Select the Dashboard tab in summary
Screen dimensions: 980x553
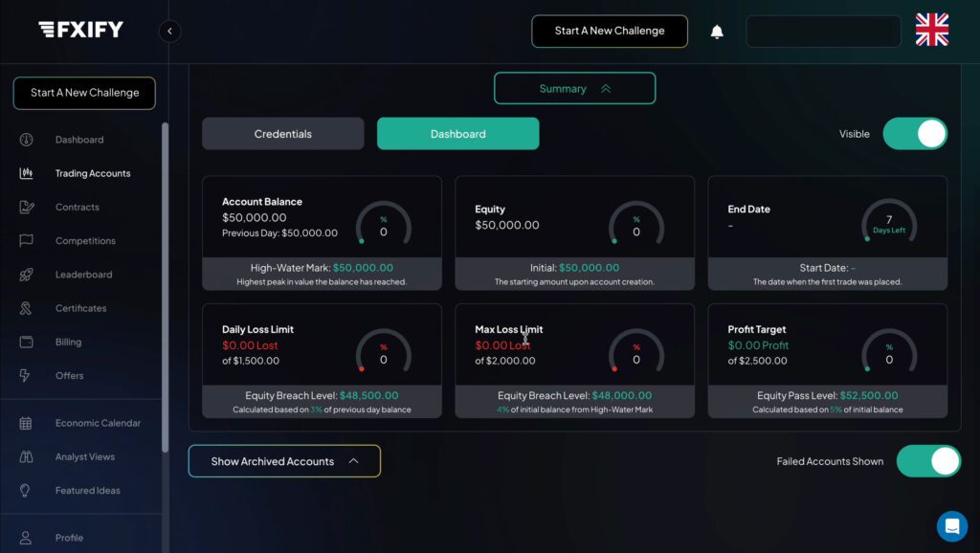click(x=457, y=134)
